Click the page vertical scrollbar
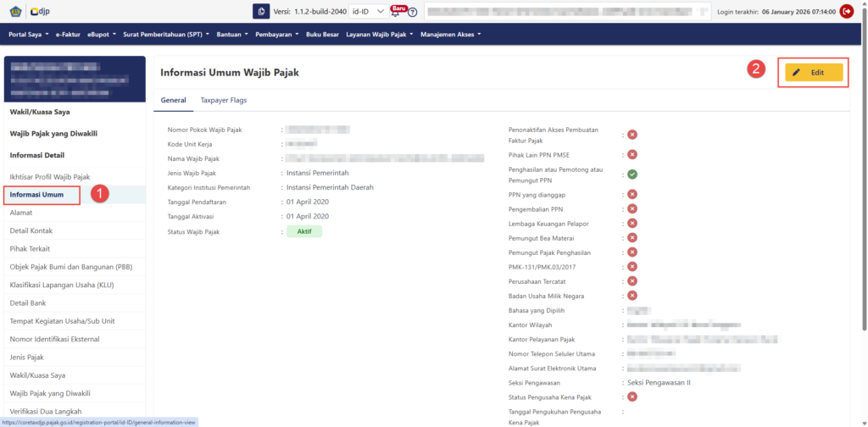This screenshot has width=868, height=427. [864, 169]
